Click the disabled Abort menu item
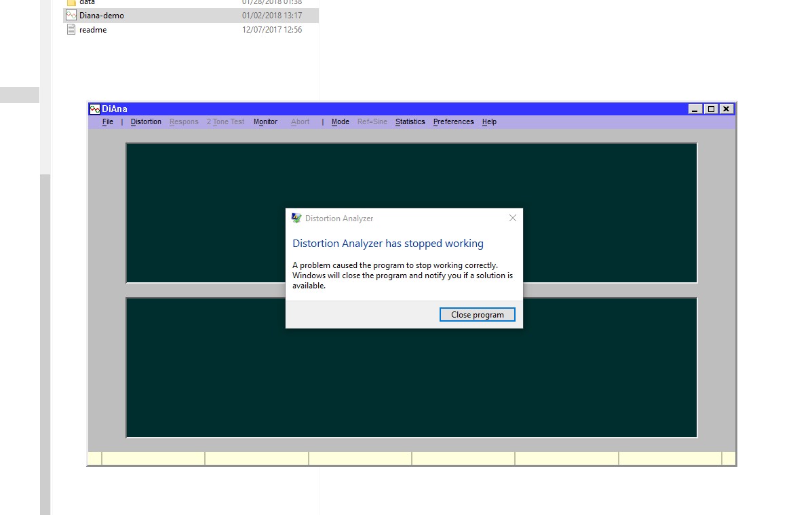The height and width of the screenshot is (515, 812). coord(300,121)
